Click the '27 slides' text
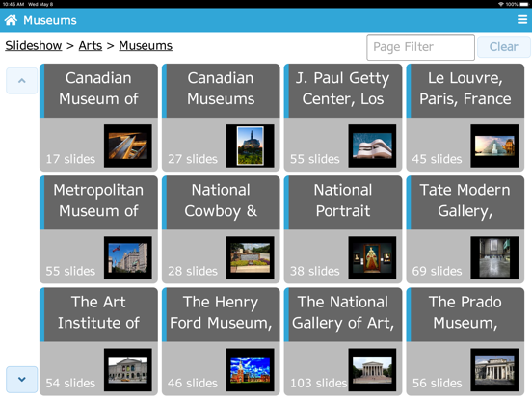 pos(193,159)
